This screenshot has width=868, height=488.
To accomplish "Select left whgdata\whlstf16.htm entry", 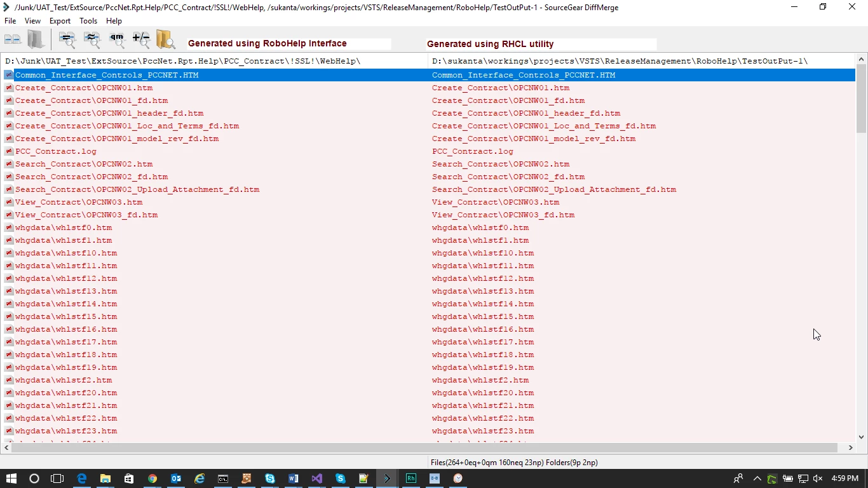I will tap(66, 329).
